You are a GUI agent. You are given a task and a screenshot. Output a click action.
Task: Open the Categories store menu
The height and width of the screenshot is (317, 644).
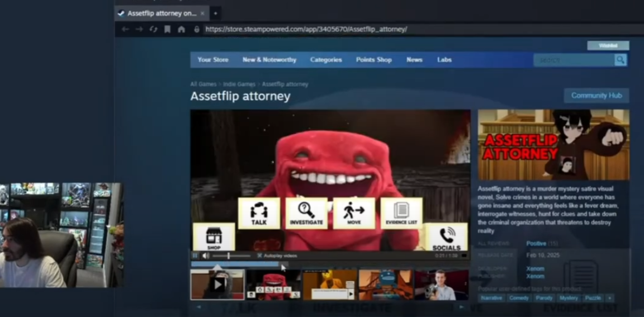click(x=326, y=59)
